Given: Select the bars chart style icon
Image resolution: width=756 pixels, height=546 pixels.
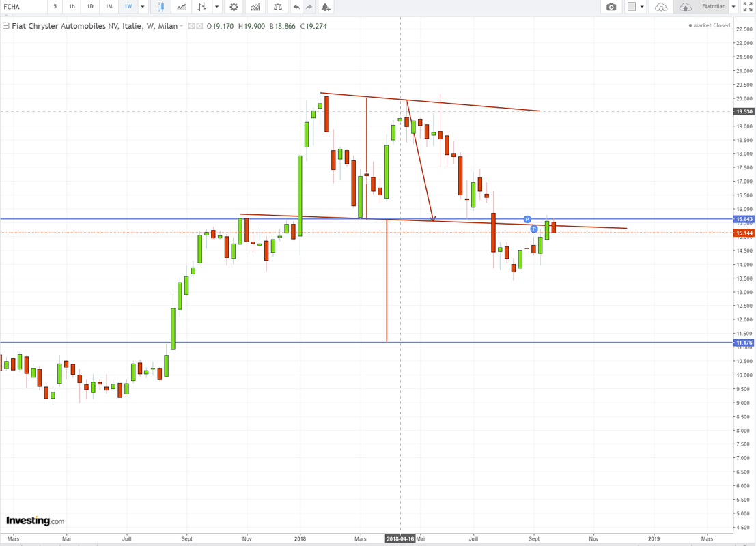Looking at the screenshot, I should pyautogui.click(x=202, y=7).
